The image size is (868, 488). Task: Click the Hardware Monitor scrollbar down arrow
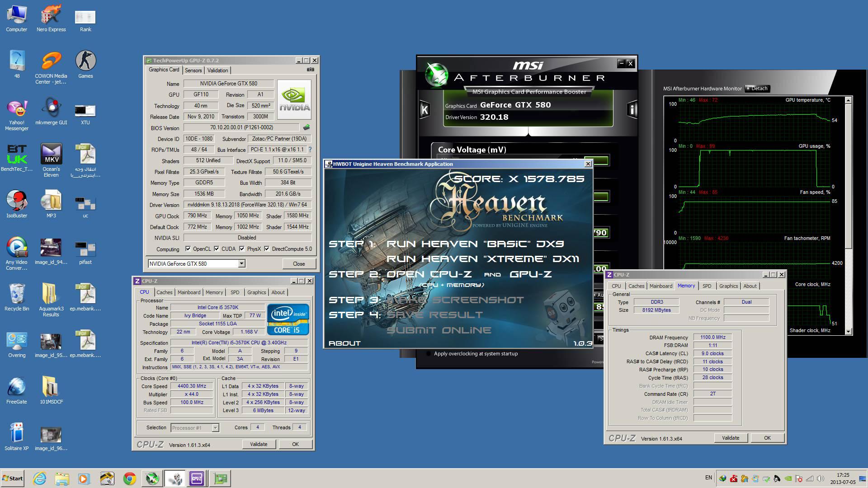[x=849, y=331]
